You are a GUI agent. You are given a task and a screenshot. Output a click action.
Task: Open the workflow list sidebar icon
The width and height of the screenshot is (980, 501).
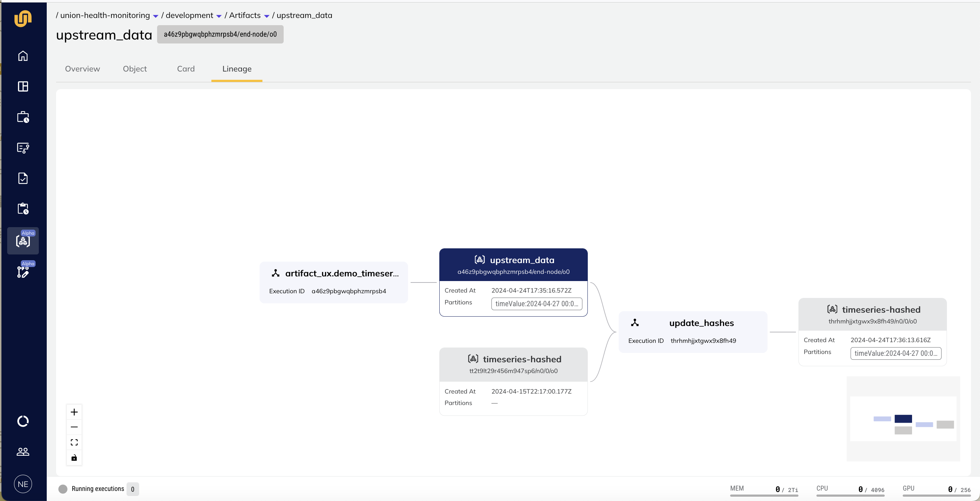click(x=23, y=148)
